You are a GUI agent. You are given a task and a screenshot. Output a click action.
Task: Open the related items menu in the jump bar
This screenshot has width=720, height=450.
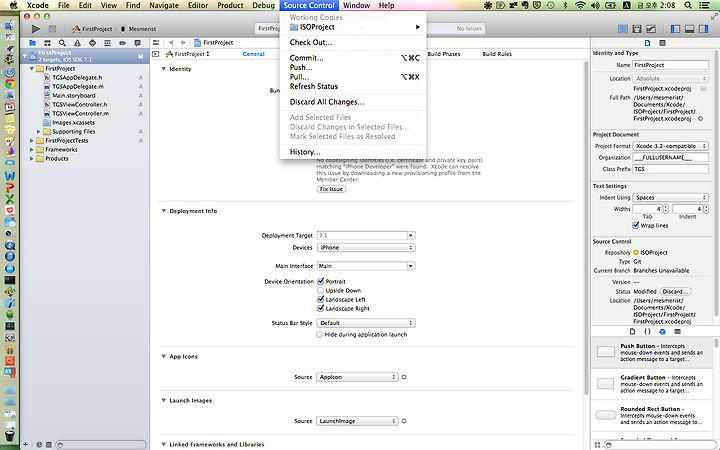[156, 43]
